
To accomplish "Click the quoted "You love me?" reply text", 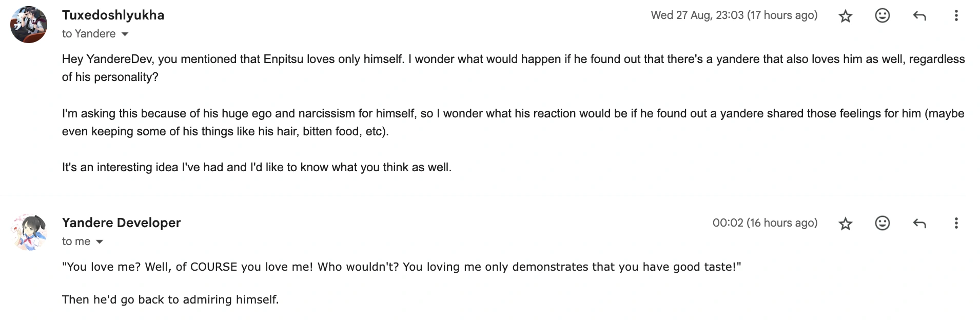I will pos(401,267).
